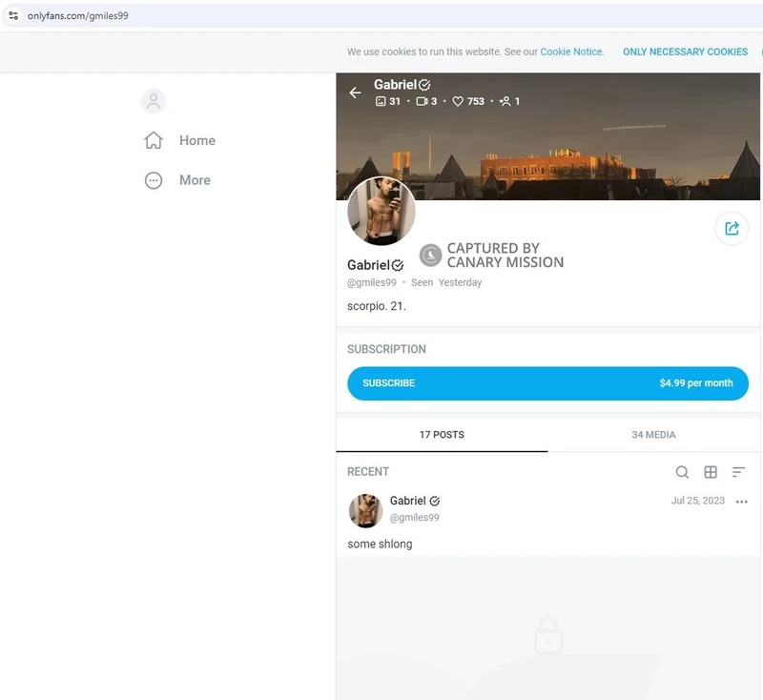
Task: Click the Home house icon in sidebar
Action: 154,141
